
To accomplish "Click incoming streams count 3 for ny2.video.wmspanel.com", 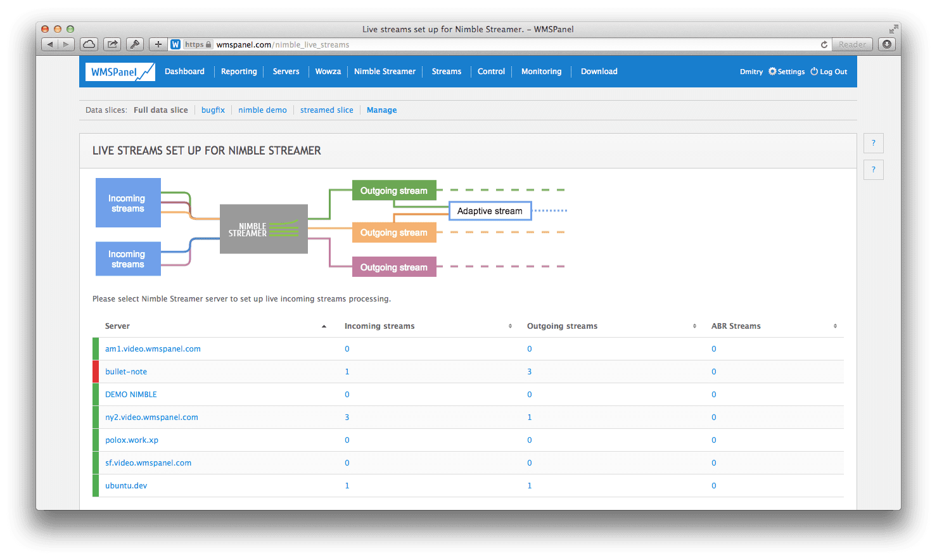I will click(347, 417).
